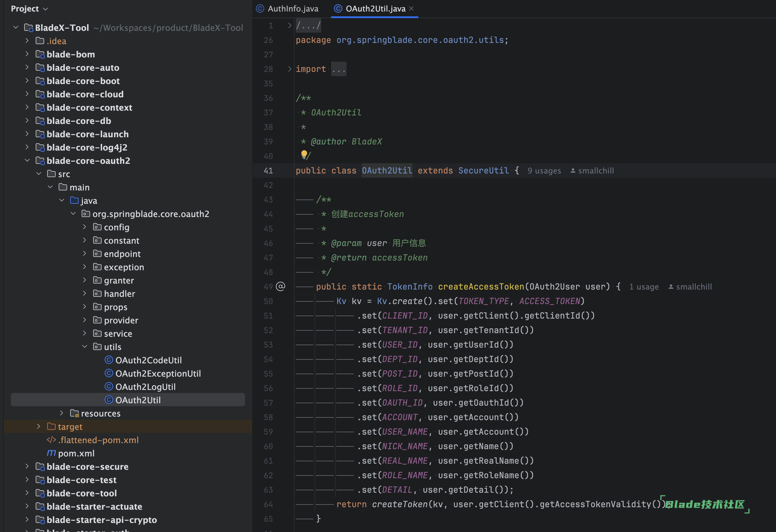Collapse the src folder
The height and width of the screenshot is (532, 776).
[39, 174]
